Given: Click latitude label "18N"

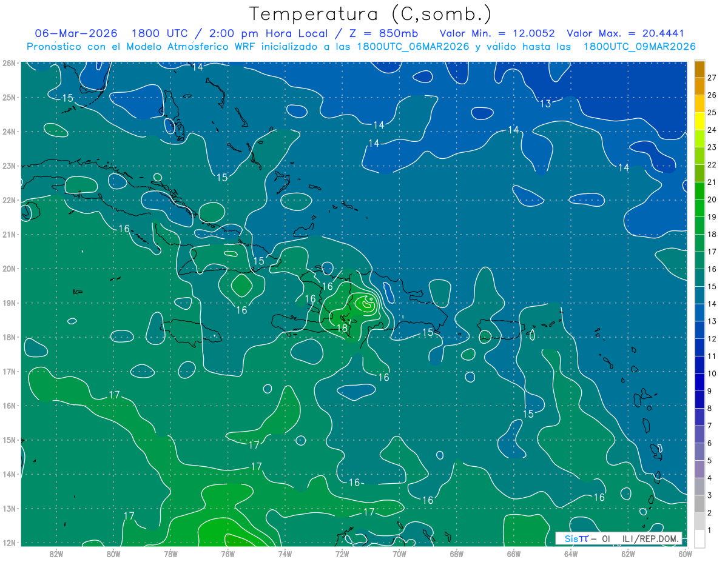Looking at the screenshot, I should point(8,337).
